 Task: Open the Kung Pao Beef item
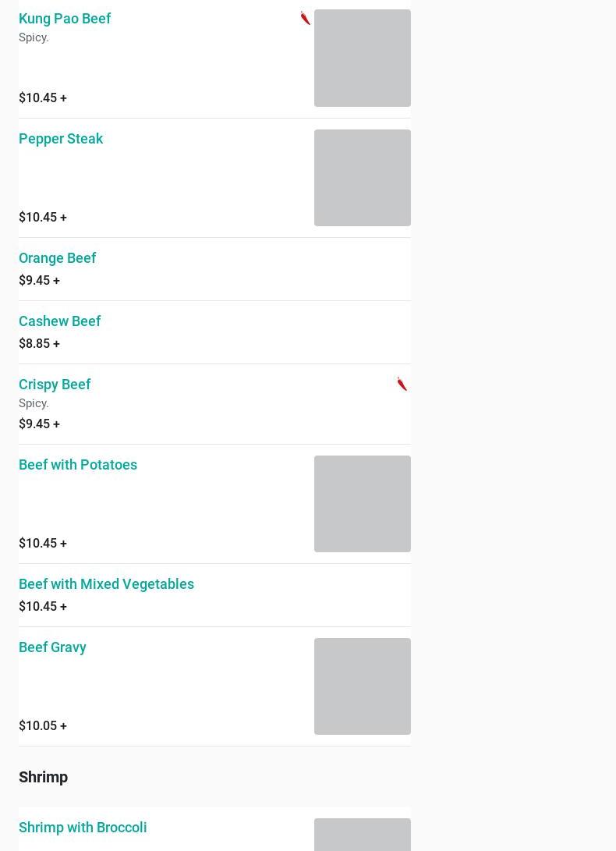[65, 19]
